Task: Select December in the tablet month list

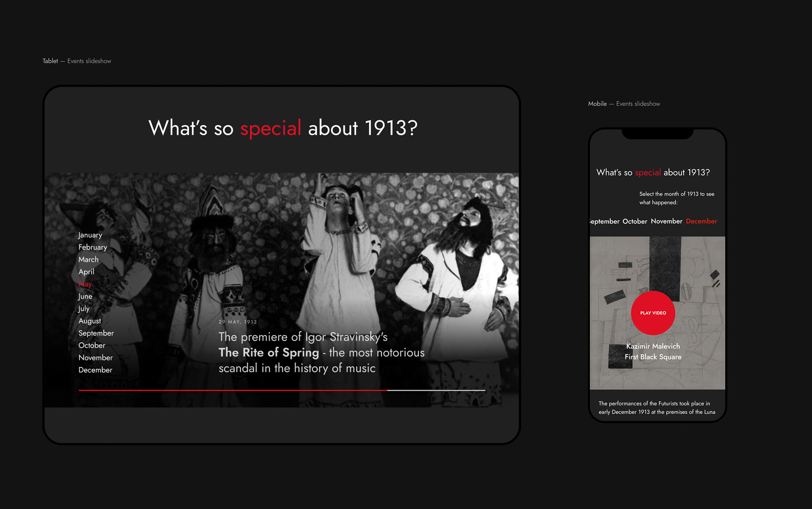Action: pyautogui.click(x=95, y=370)
